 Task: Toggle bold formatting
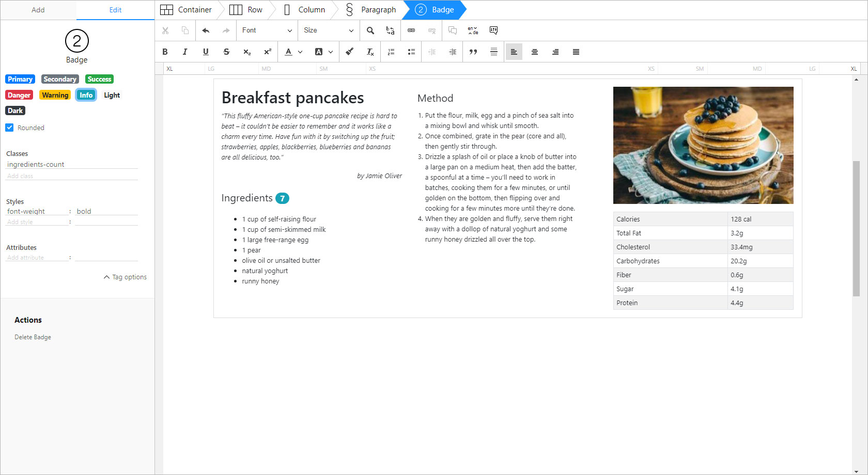point(165,52)
